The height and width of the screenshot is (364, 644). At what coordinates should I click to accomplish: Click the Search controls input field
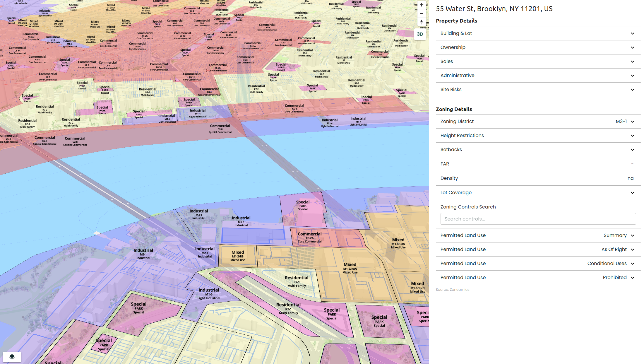click(538, 219)
